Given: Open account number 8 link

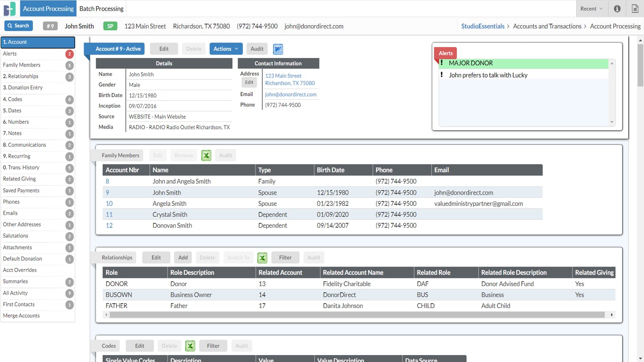Looking at the screenshot, I should pyautogui.click(x=107, y=181).
